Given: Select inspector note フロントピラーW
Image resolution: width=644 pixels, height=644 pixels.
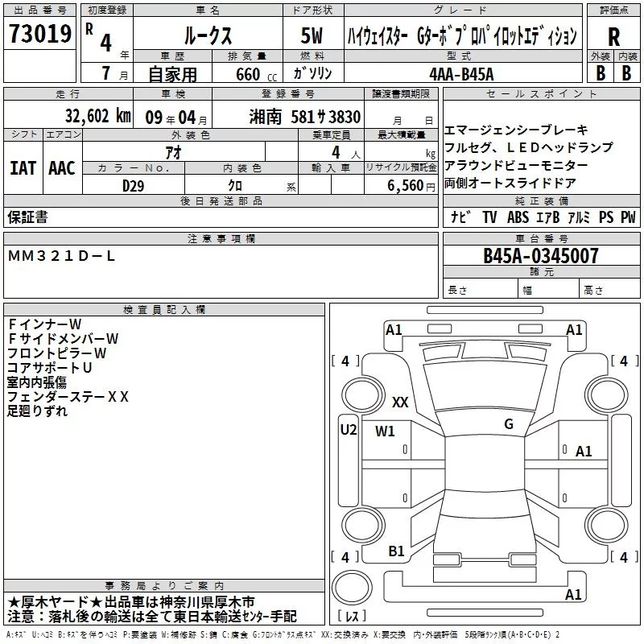Looking at the screenshot, I should pyautogui.click(x=56, y=353).
